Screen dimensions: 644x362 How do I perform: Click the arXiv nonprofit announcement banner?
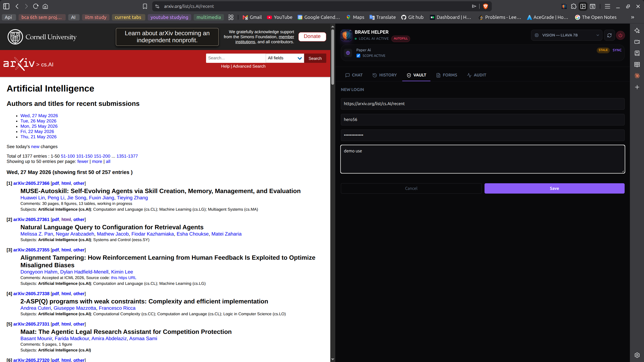[167, 37]
